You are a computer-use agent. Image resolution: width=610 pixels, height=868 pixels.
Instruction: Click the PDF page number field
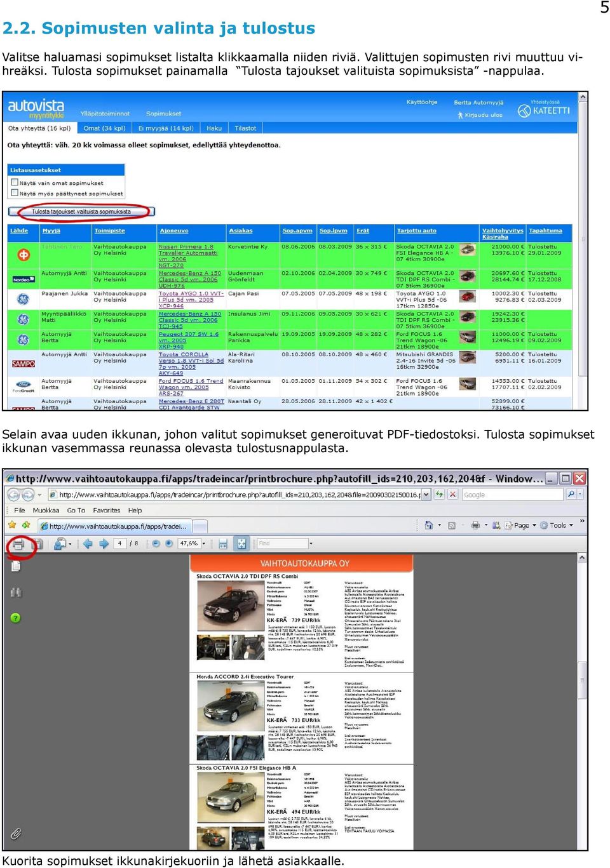coord(119,544)
